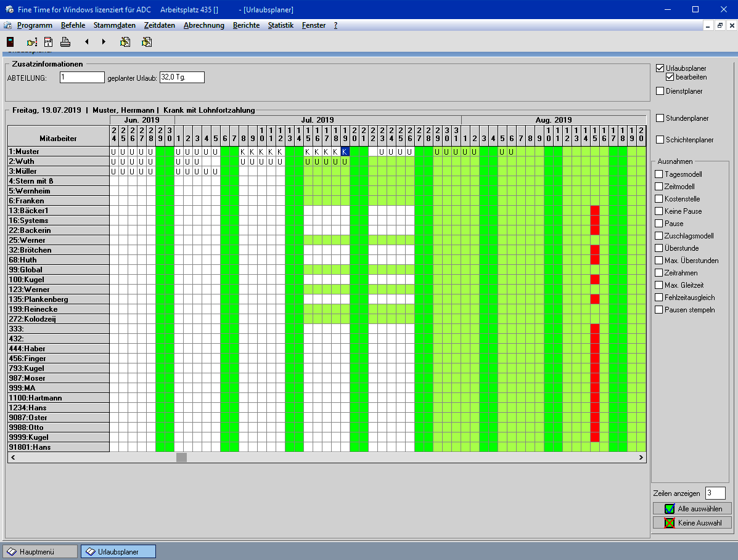Click the red cross icon on Keine Auswahl
738x560 pixels.
[x=670, y=523]
